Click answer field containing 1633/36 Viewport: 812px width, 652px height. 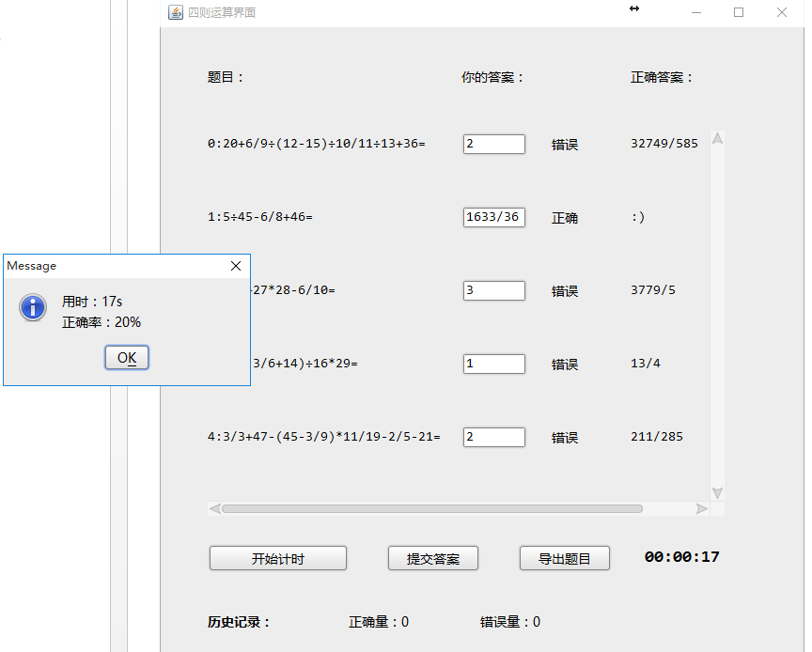click(x=494, y=217)
